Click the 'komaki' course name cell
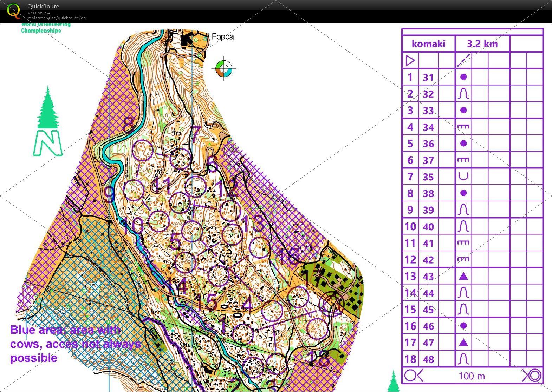552x392 pixels. pos(428,44)
